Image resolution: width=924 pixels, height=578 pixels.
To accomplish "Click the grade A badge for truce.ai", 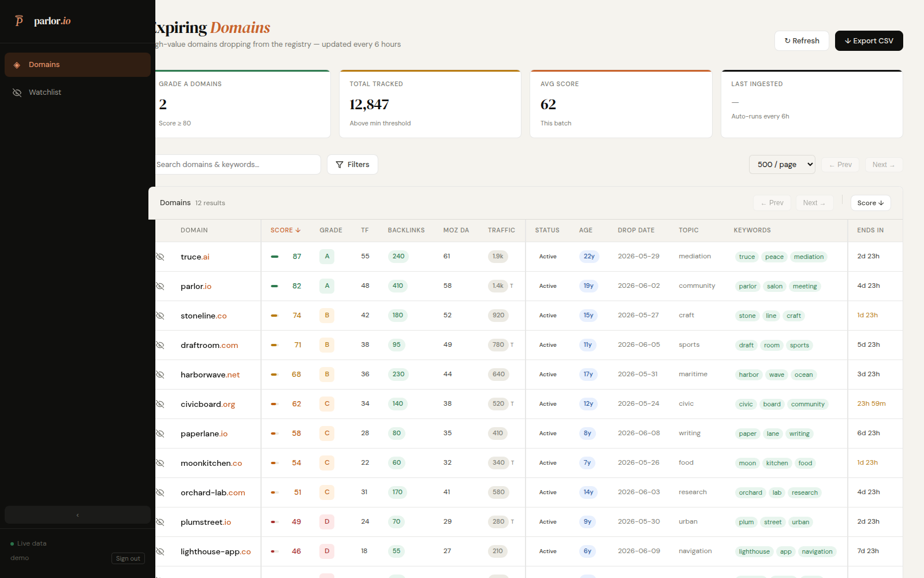I will (x=327, y=256).
